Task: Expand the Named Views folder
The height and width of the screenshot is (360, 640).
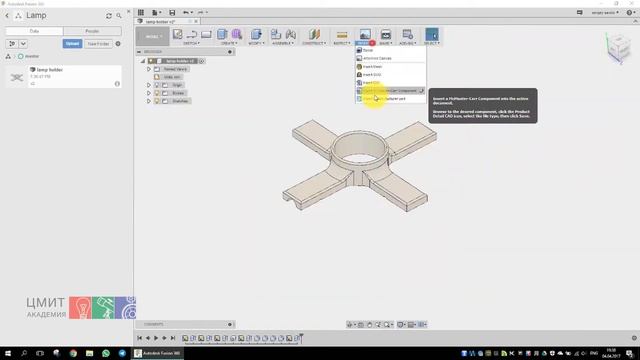Action: [x=149, y=69]
